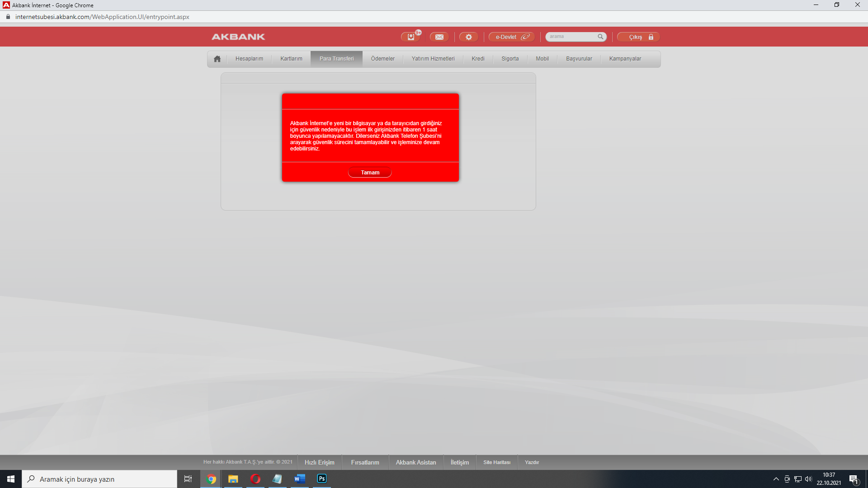Open the Windows Start menu

point(11,479)
